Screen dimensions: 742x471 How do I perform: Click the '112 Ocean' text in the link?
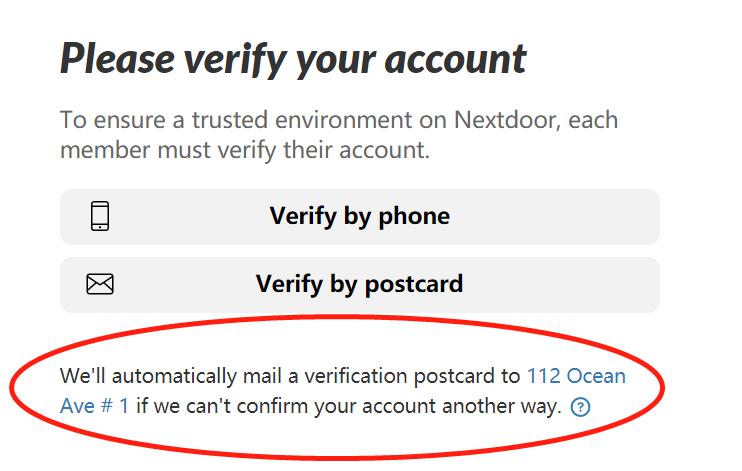point(576,377)
